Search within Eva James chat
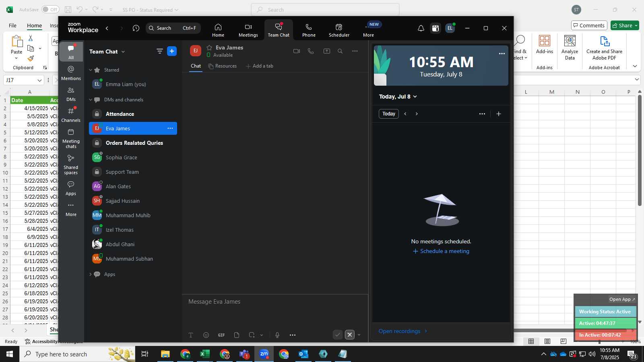 pyautogui.click(x=340, y=51)
